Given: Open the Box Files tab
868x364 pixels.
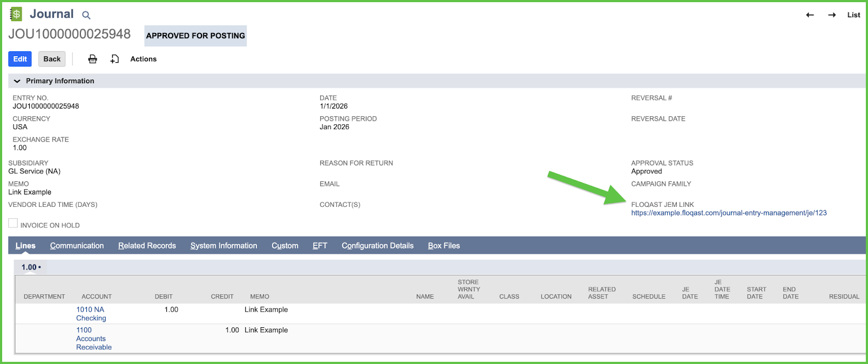Looking at the screenshot, I should pyautogui.click(x=444, y=246).
